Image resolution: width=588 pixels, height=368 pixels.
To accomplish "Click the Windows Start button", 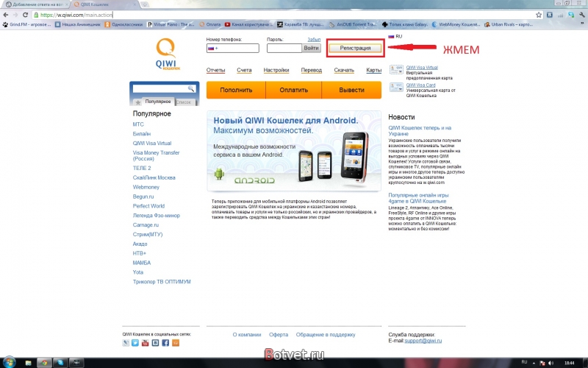I will [x=9, y=362].
